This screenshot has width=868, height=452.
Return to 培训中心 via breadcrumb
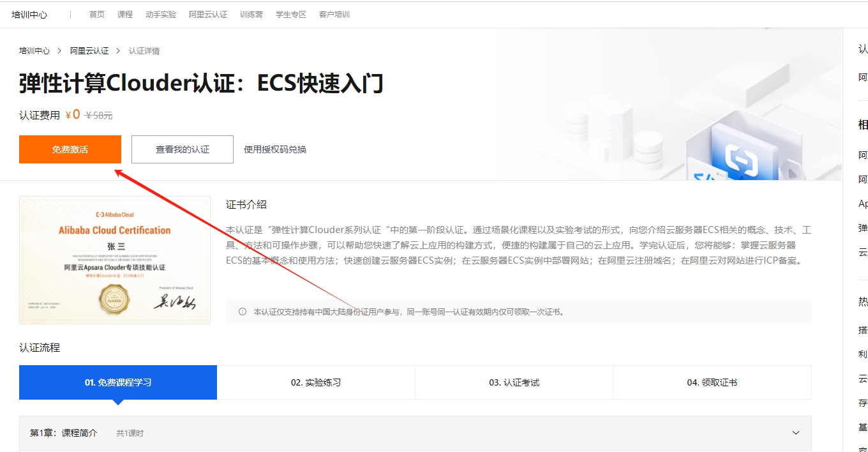tap(34, 50)
